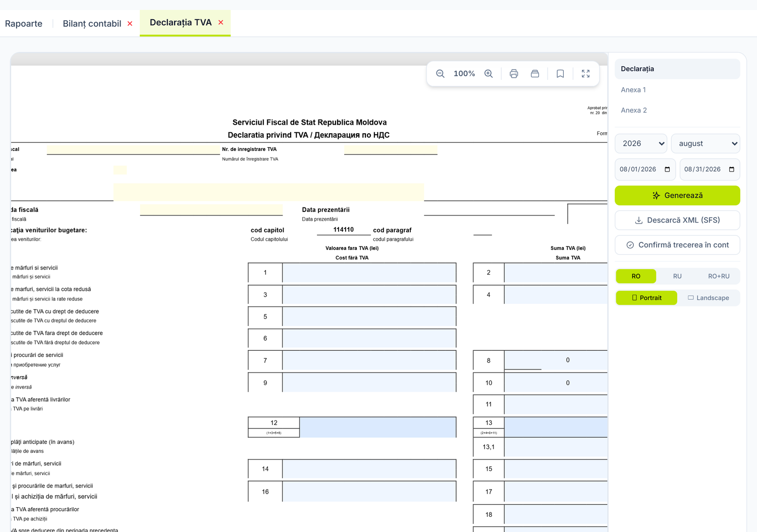This screenshot has width=757, height=532.
Task: Click the 100% zoom level text
Action: pos(464,74)
